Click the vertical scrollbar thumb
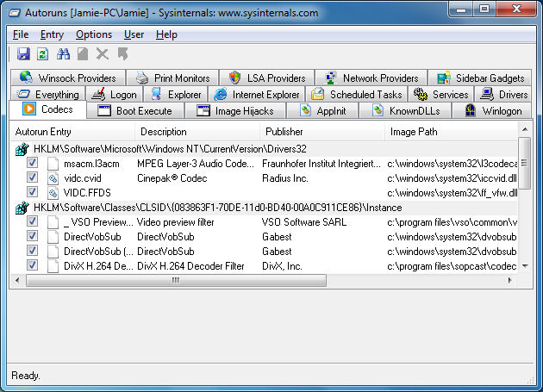 tap(525, 163)
